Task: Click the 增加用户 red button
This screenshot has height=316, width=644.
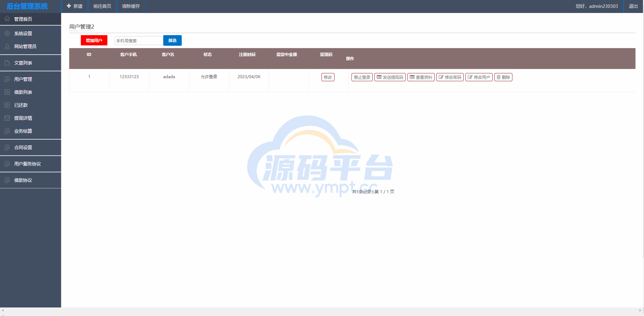Action: coord(94,40)
